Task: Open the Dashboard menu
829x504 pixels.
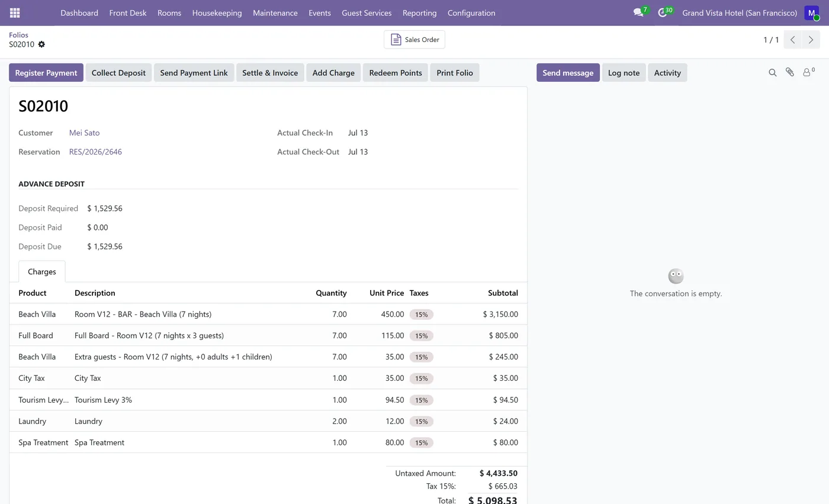Action: pos(79,12)
